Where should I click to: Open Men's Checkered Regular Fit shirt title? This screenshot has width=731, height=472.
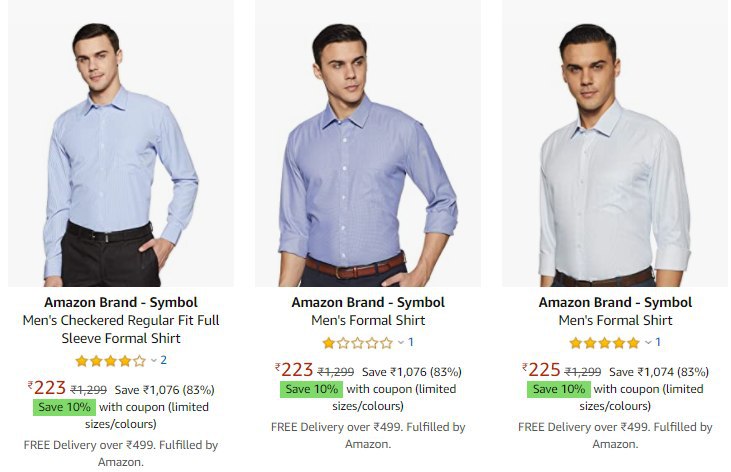pos(120,330)
